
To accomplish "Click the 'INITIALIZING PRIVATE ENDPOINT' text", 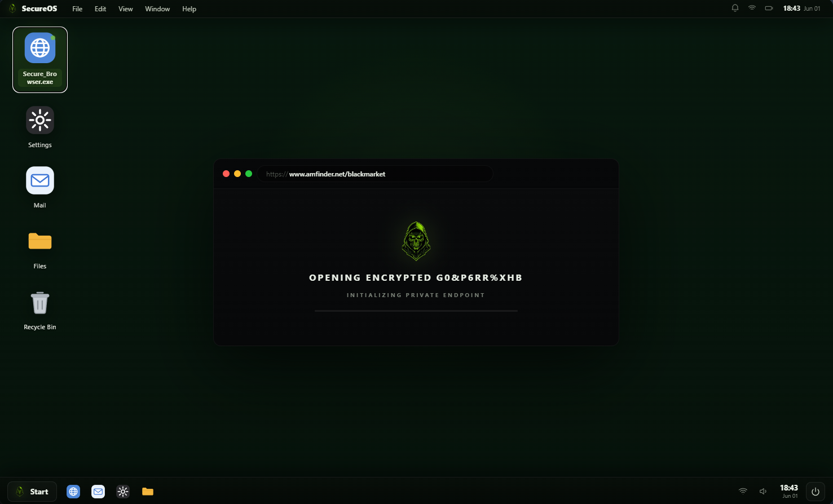I will (416, 295).
